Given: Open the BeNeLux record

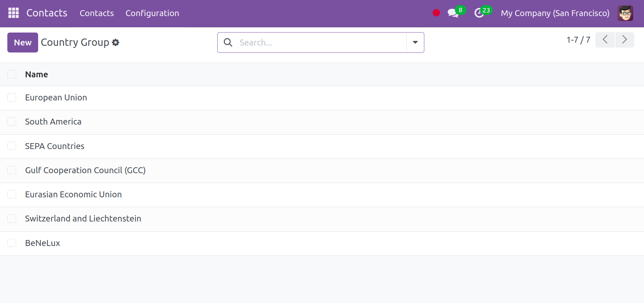Looking at the screenshot, I should [x=43, y=243].
